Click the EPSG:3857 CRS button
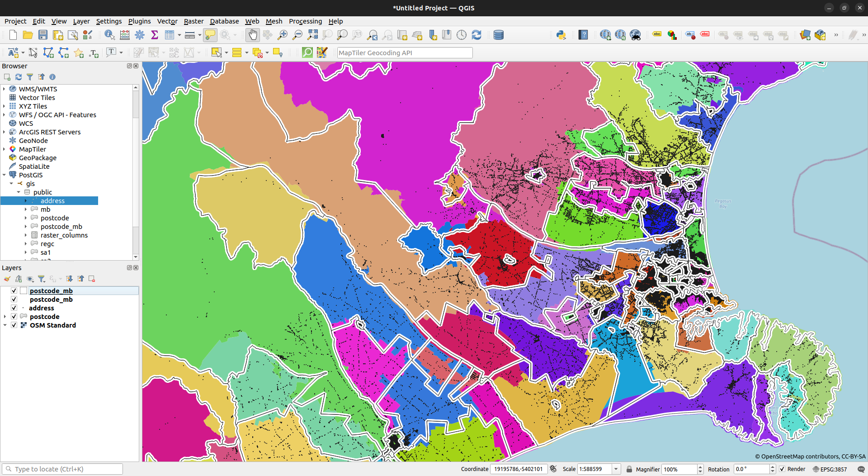868x476 pixels. click(x=830, y=469)
